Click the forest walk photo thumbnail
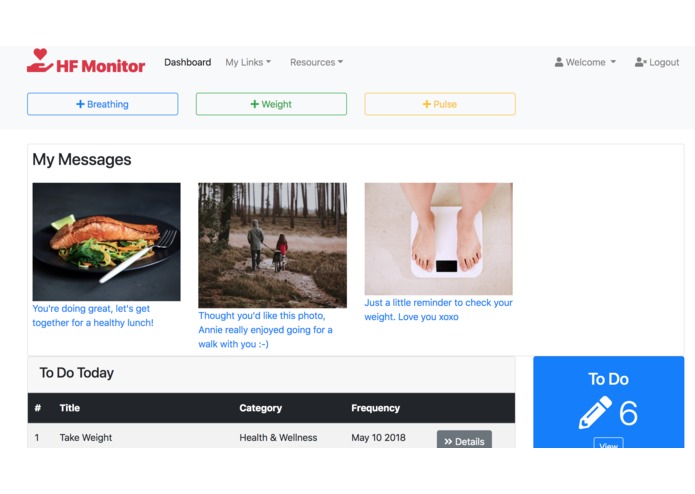The image size is (695, 494). pyautogui.click(x=272, y=245)
